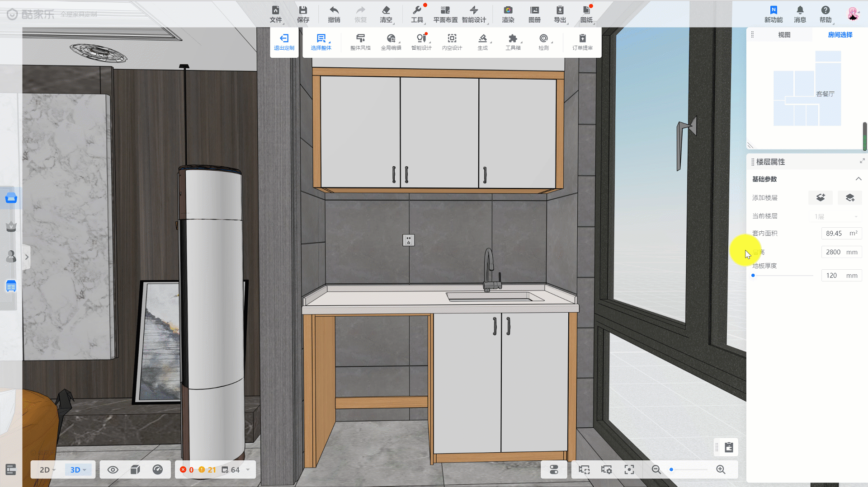Open the 当前楼层 floor dropdown
This screenshot has width=868, height=487.
point(835,216)
